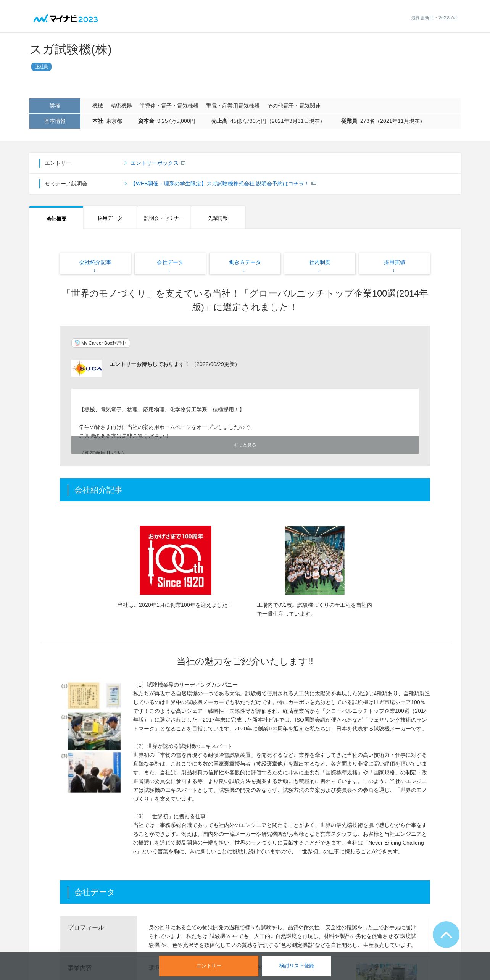The width and height of the screenshot is (490, 980).
Task: Click the company name スガ試験機(株) heading
Action: tap(71, 50)
